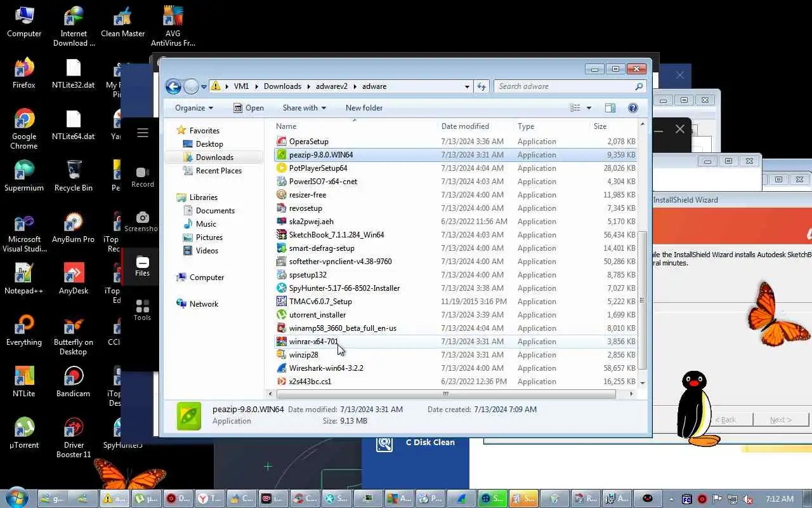This screenshot has height=508, width=812.
Task: Select the TMACv6.0.7_Setup file name
Action: coord(320,302)
